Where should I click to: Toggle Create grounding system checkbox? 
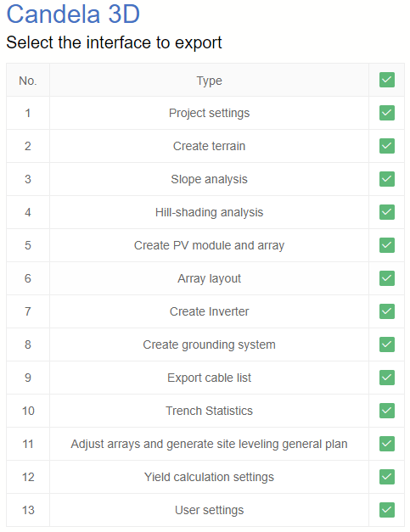click(386, 344)
